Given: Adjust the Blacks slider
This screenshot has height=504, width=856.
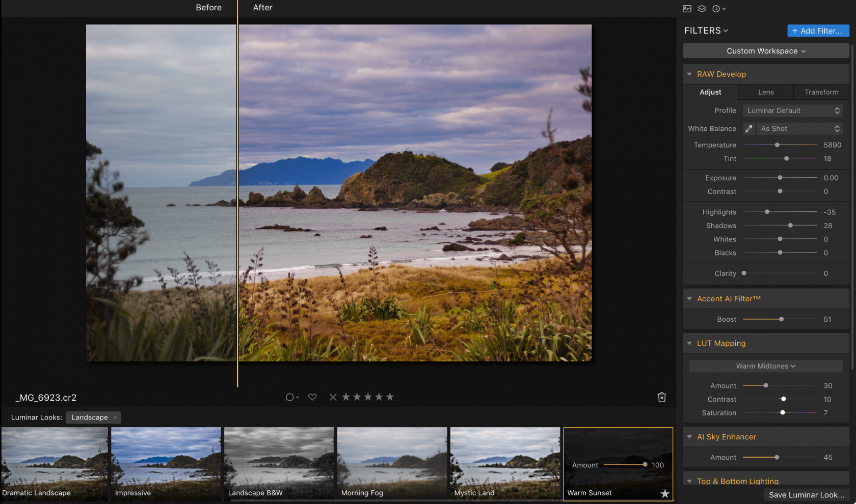Looking at the screenshot, I should pyautogui.click(x=780, y=253).
